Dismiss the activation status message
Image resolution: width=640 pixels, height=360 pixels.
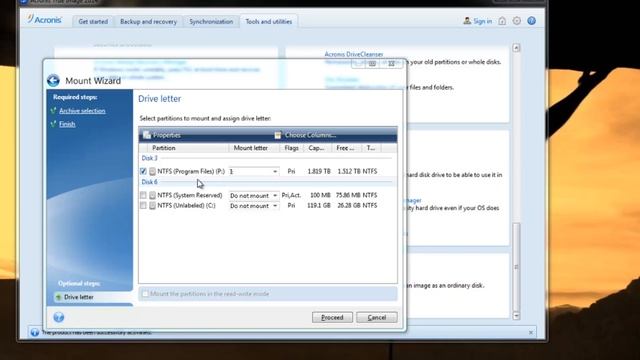(x=531, y=333)
